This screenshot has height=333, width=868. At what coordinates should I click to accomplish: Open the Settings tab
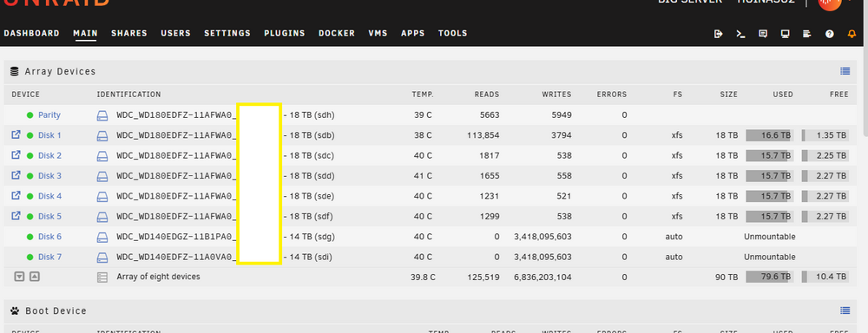227,33
